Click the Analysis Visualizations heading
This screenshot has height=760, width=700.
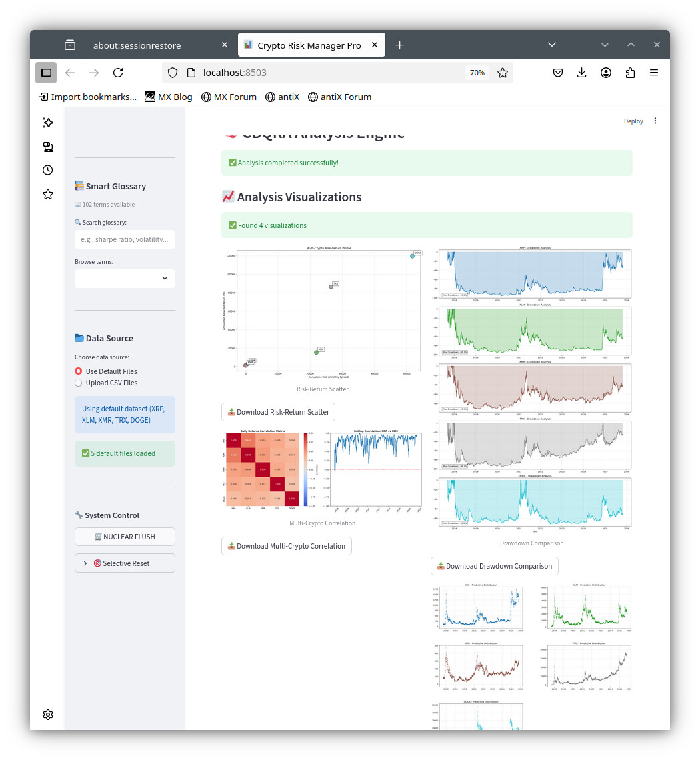pyautogui.click(x=292, y=197)
